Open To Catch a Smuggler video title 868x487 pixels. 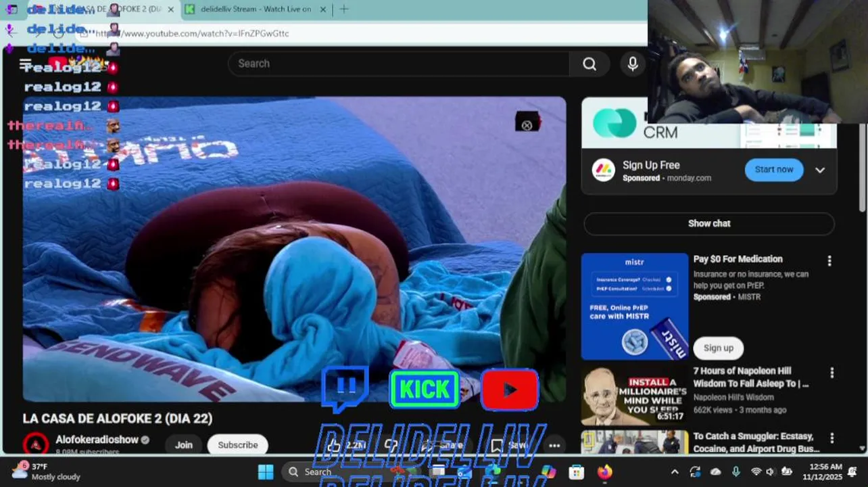coord(756,442)
